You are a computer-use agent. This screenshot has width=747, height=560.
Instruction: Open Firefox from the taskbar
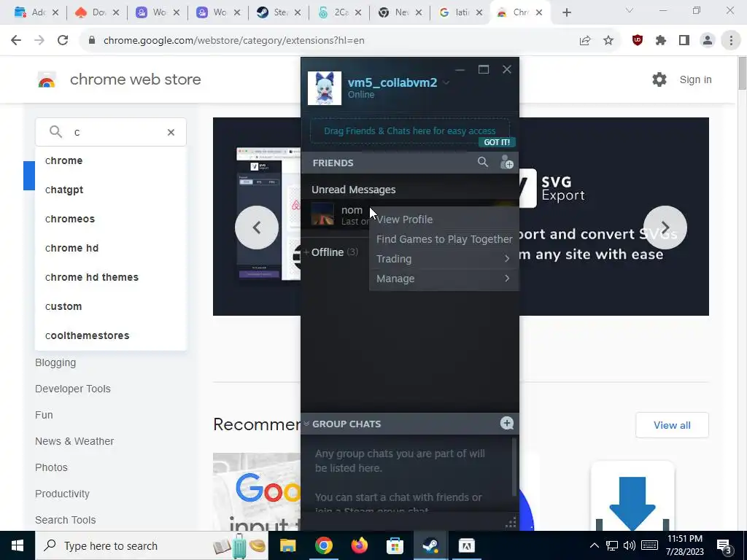360,545
